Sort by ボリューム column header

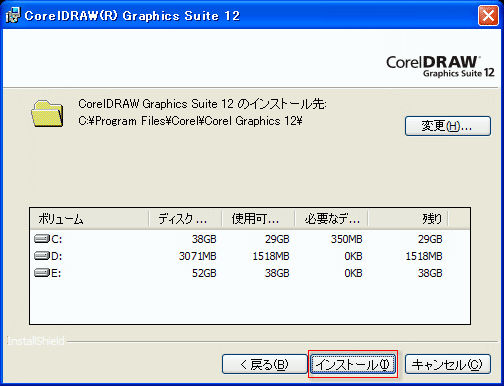89,219
